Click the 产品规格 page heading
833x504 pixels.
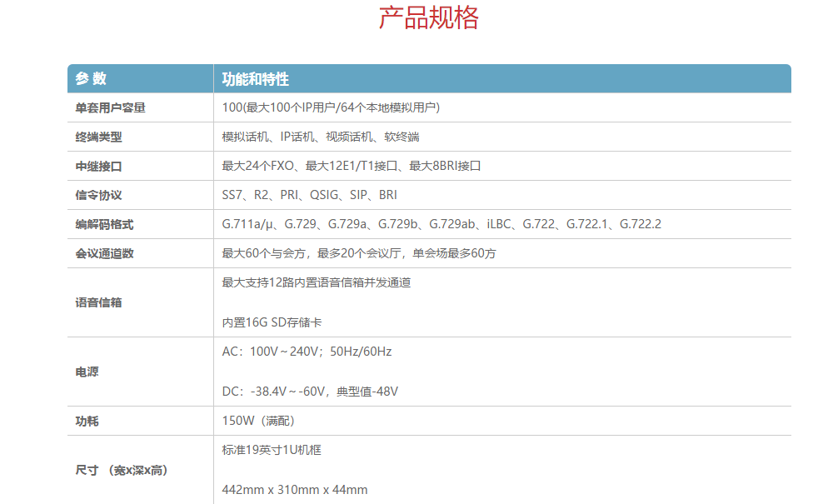pyautogui.click(x=429, y=18)
